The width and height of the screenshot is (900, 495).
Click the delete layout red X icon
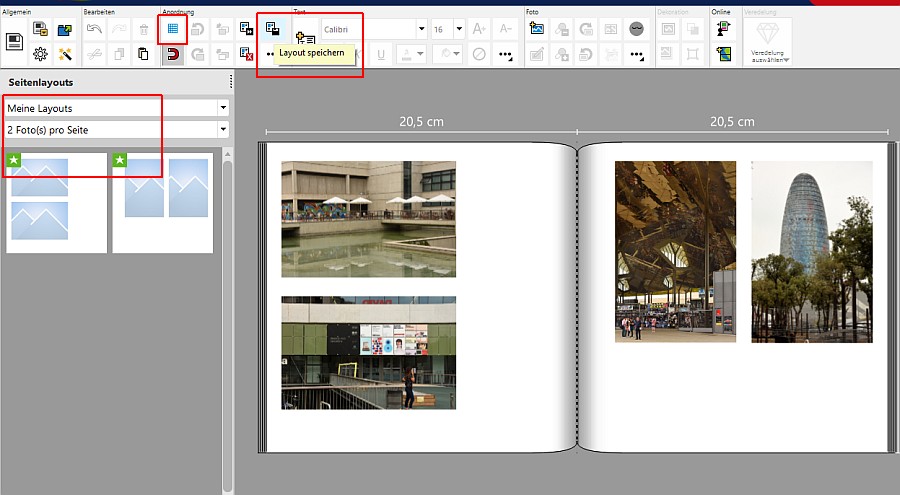tap(247, 54)
